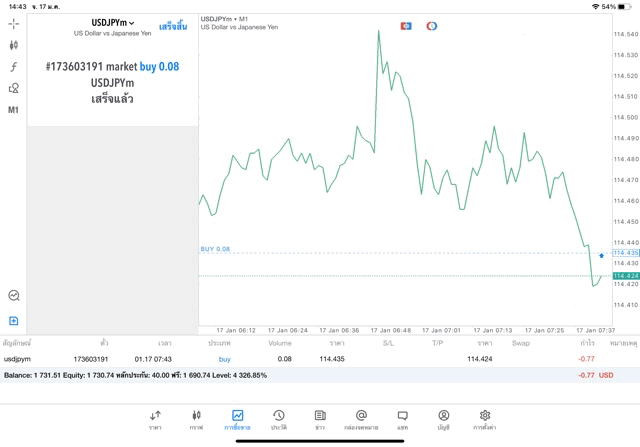Tap the USDJPYm M1 chart title

coord(224,19)
